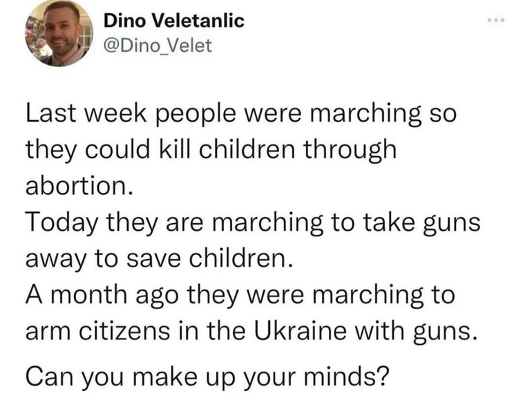Click the line starting "A month ago"

point(242,297)
